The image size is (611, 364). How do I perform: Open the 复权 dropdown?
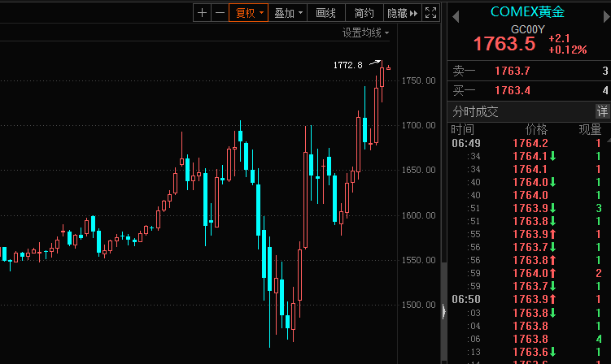click(249, 12)
